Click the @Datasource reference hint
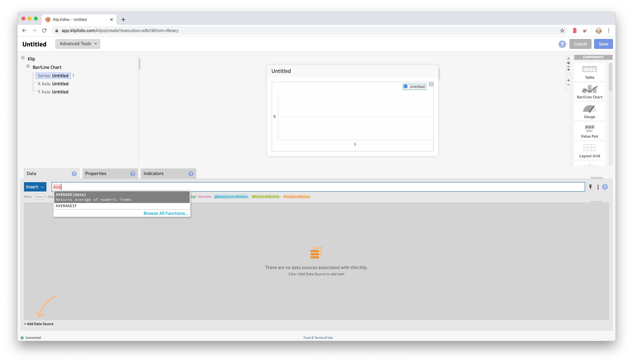This screenshot has width=633, height=364. 231,197
